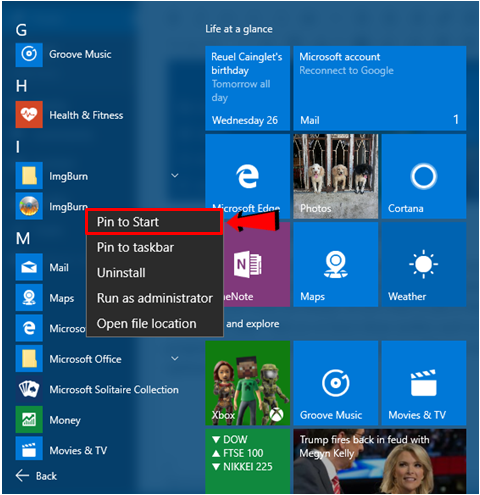This screenshot has height=495, width=480.
Task: Open the Mail tile with Microsoft account
Action: [380, 88]
